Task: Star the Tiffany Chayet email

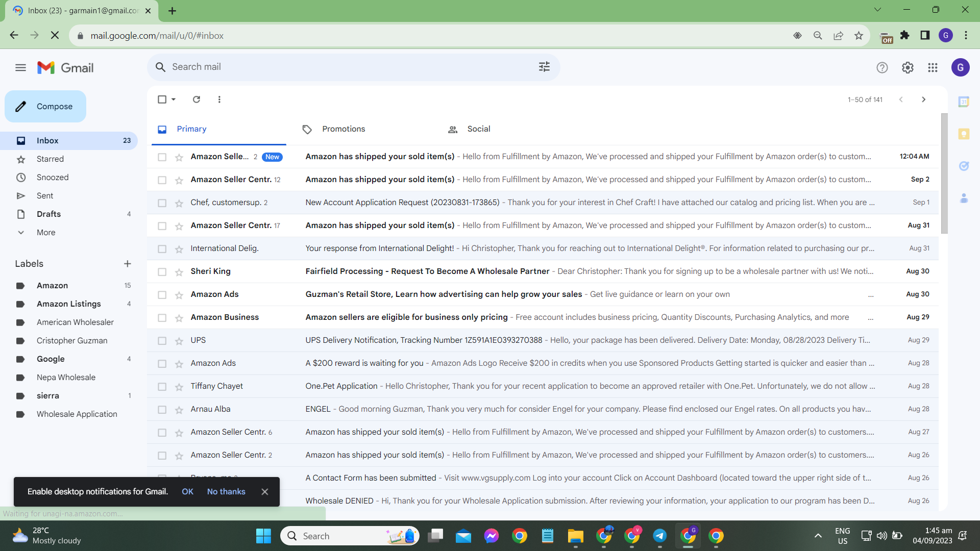Action: (x=179, y=387)
